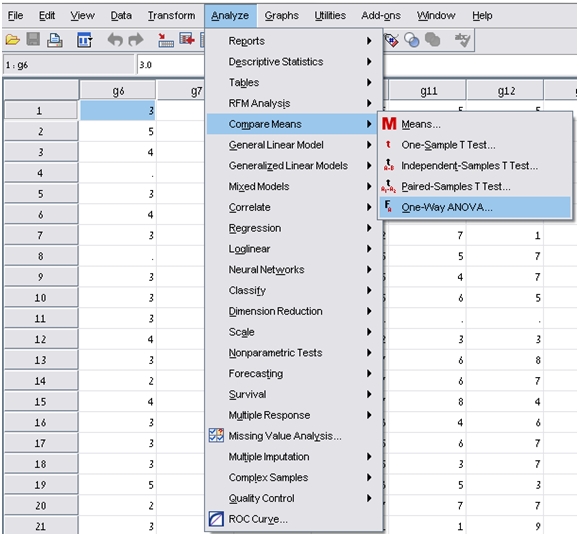
Task: Open the Transform menu
Action: pos(172,16)
